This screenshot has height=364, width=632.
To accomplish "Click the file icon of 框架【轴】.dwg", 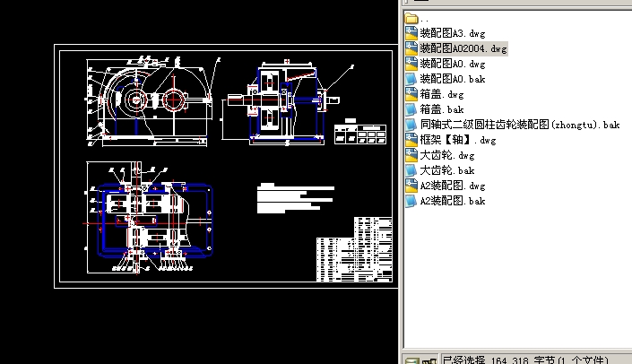I will click(411, 140).
